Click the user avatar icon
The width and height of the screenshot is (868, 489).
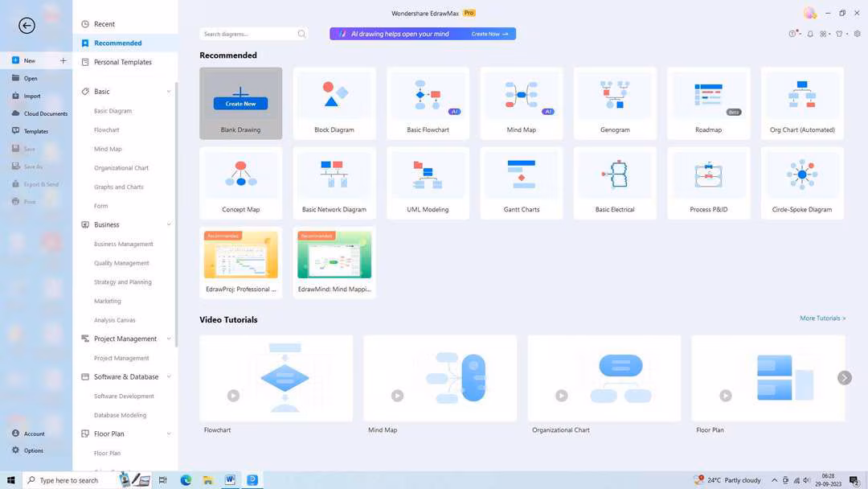pos(809,13)
